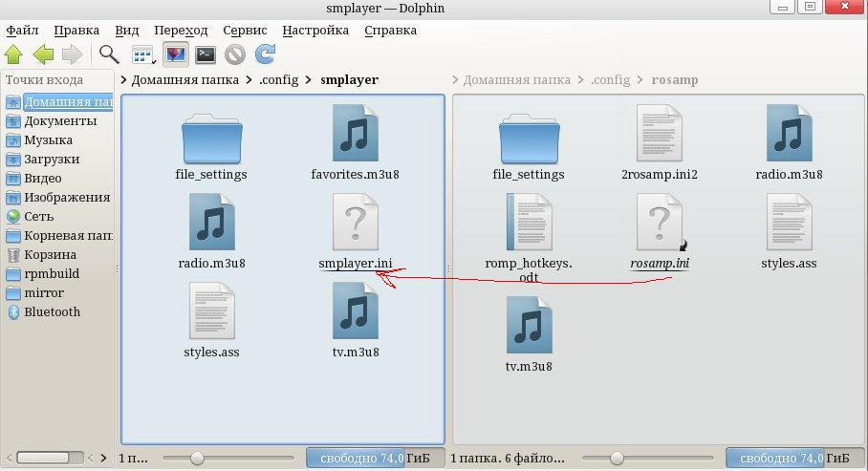
Task: Select favorites.m3u8 file
Action: coord(355,143)
